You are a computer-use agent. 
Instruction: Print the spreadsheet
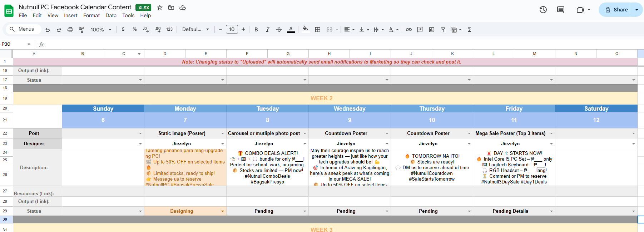[70, 30]
